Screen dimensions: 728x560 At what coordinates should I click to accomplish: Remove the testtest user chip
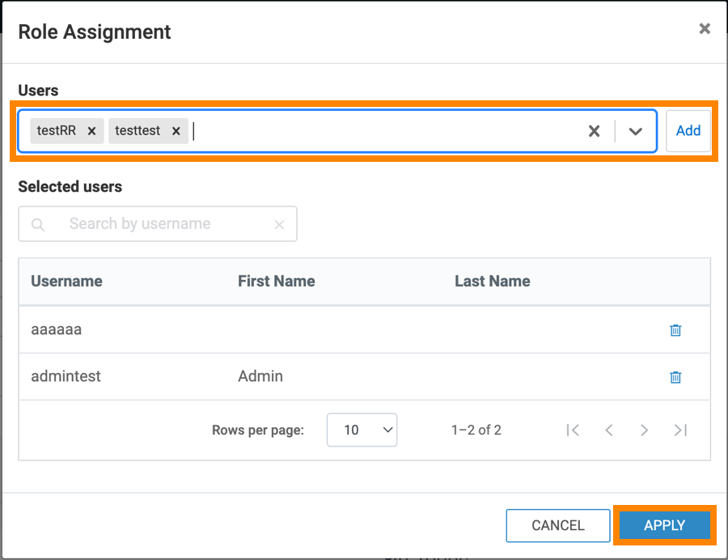pyautogui.click(x=176, y=131)
